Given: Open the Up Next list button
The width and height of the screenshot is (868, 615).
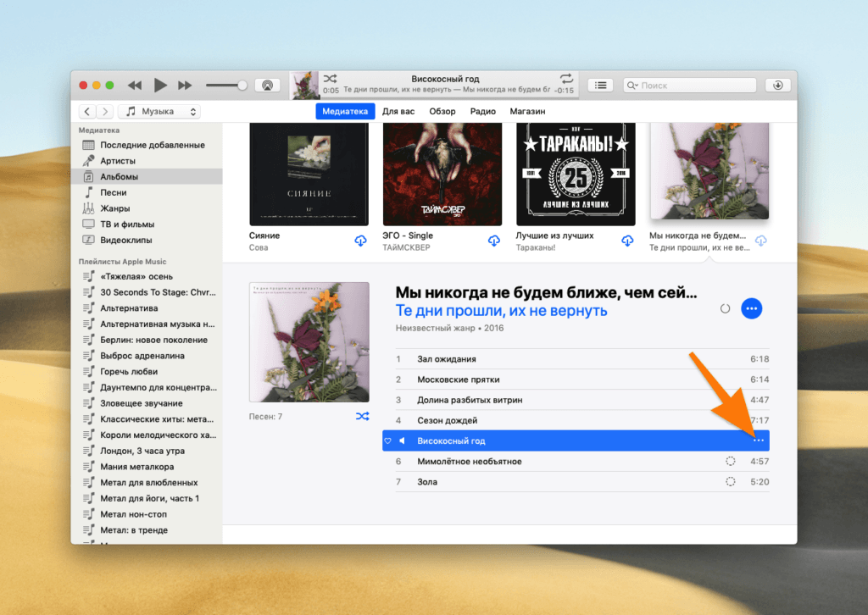Looking at the screenshot, I should click(x=601, y=86).
